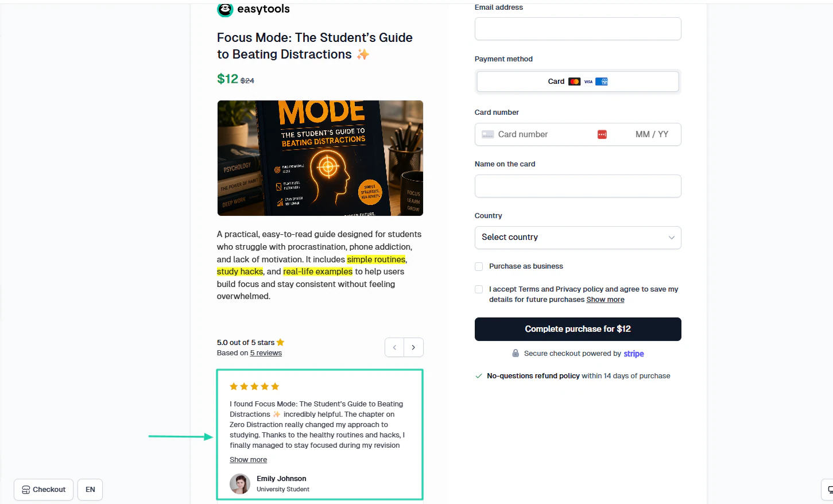
Task: Accept Terms and Privacy policy checkbox
Action: pos(479,289)
